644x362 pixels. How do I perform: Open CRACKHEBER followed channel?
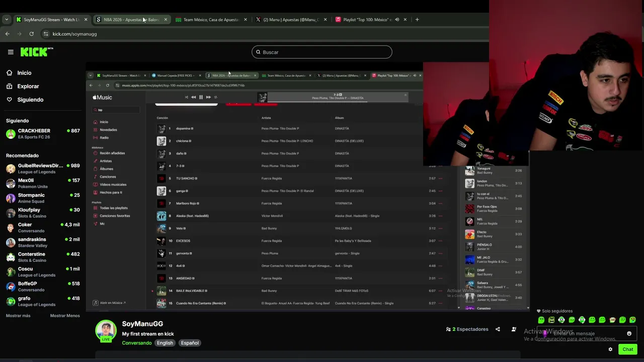point(43,134)
